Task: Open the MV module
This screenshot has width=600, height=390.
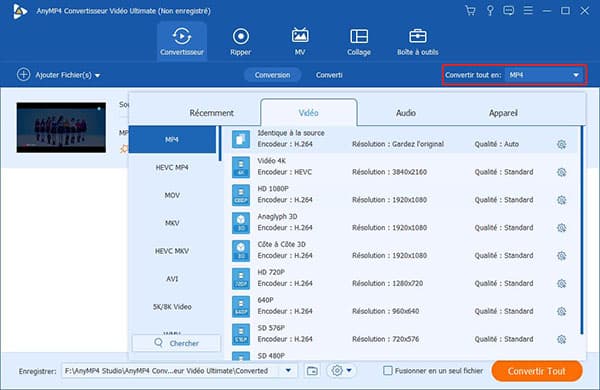Action: coord(300,41)
